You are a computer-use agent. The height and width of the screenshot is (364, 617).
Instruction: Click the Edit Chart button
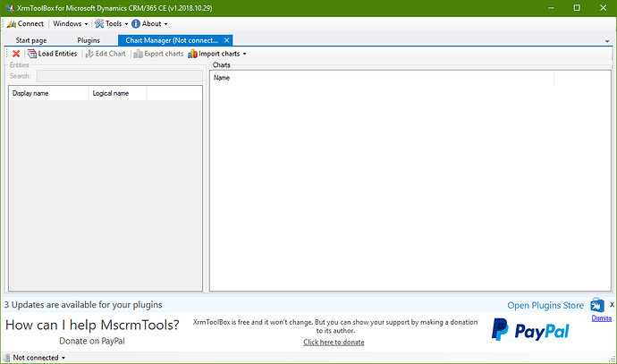tap(106, 54)
